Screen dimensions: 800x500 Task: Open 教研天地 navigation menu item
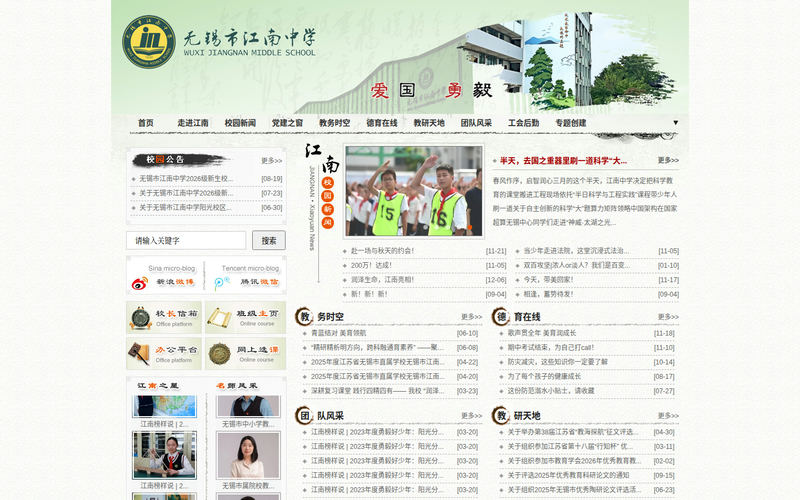click(429, 123)
